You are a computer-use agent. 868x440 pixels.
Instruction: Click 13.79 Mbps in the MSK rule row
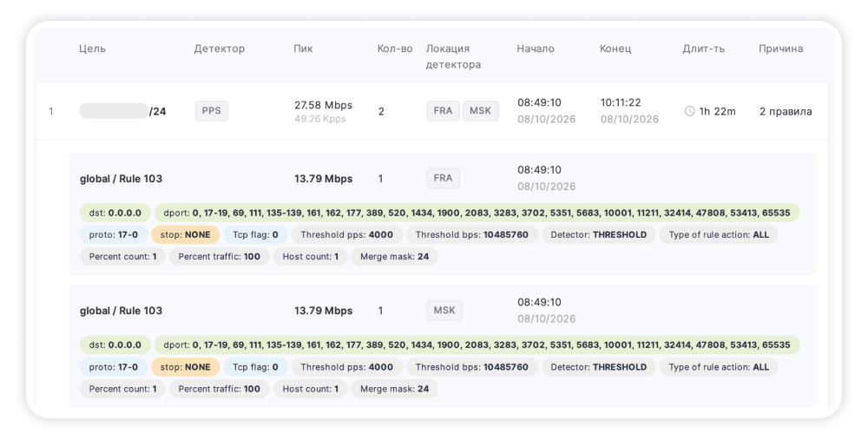pos(323,311)
